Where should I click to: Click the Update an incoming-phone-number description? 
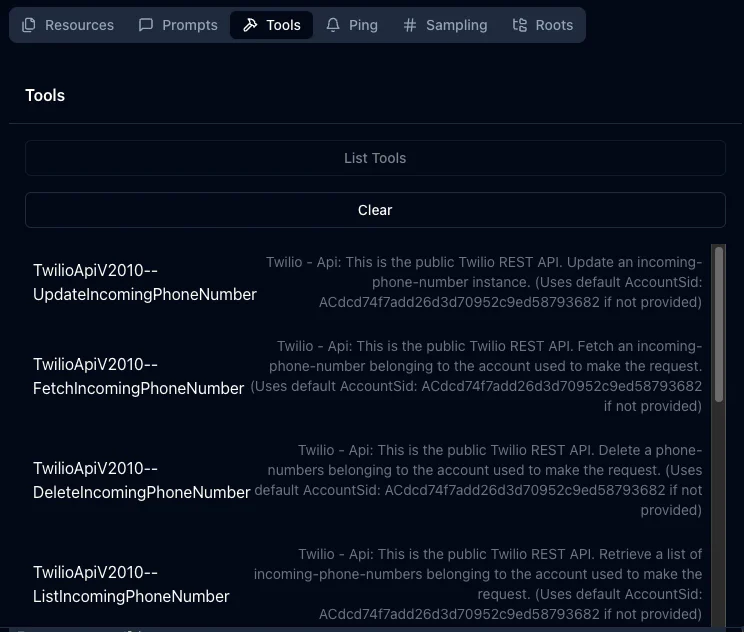pos(484,282)
